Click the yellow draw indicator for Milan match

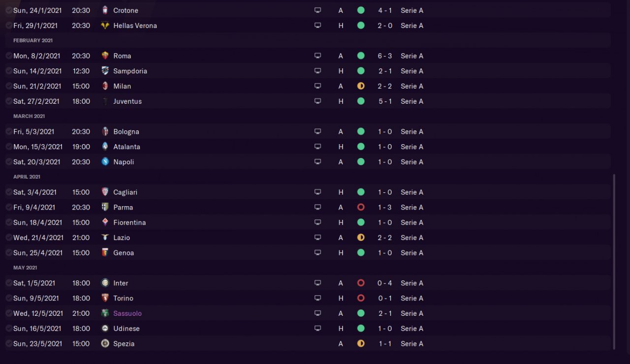[x=361, y=86]
